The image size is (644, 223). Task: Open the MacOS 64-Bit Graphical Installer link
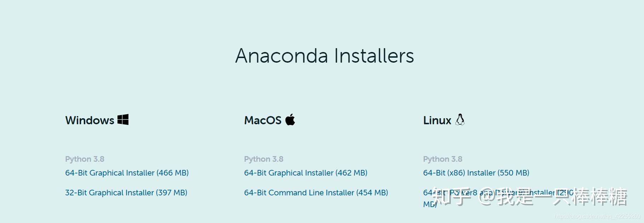click(306, 173)
